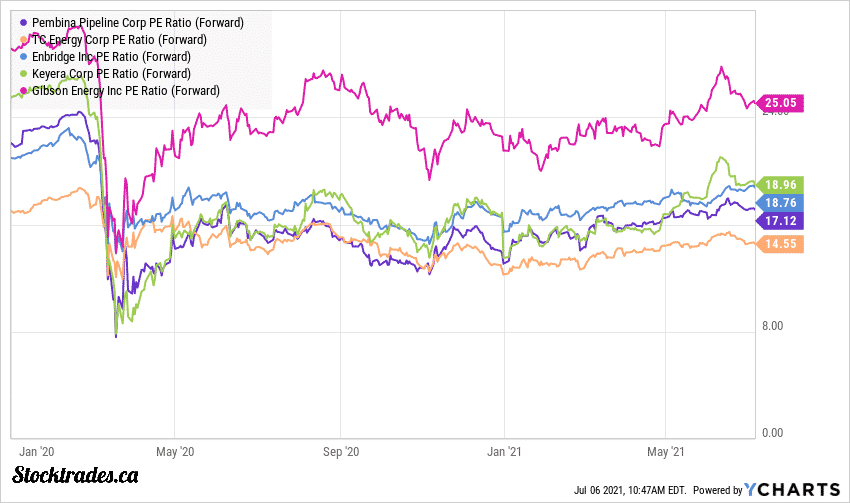Select the Enbridge Inc PE Ratio legend label

(125, 57)
